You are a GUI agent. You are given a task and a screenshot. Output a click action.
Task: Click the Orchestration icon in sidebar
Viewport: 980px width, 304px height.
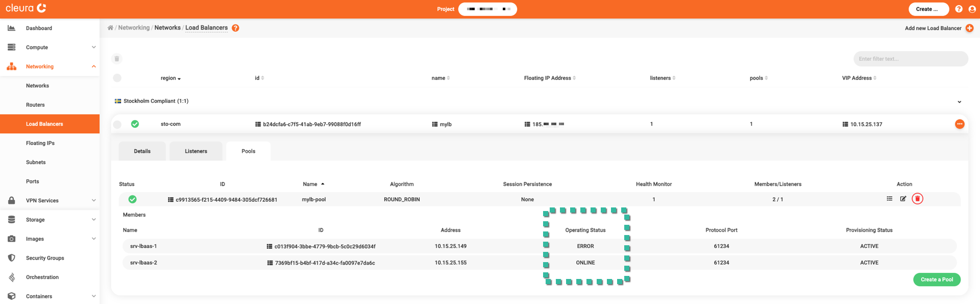(11, 277)
